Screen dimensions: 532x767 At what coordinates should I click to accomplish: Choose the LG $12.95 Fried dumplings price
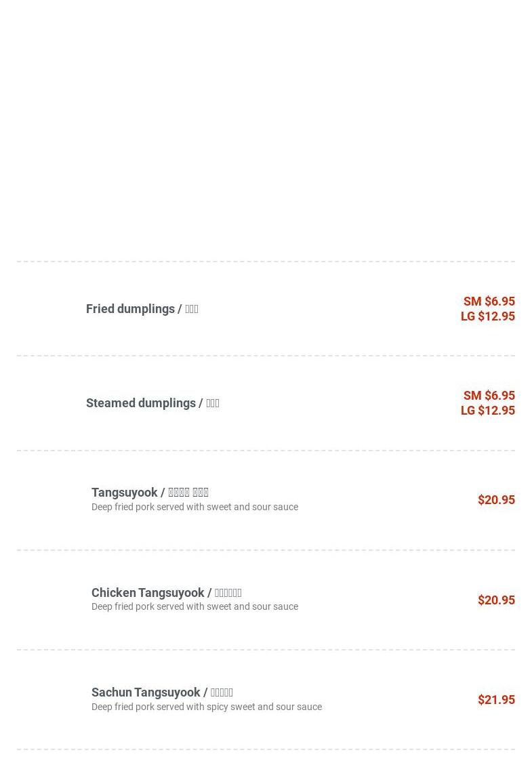coord(487,316)
